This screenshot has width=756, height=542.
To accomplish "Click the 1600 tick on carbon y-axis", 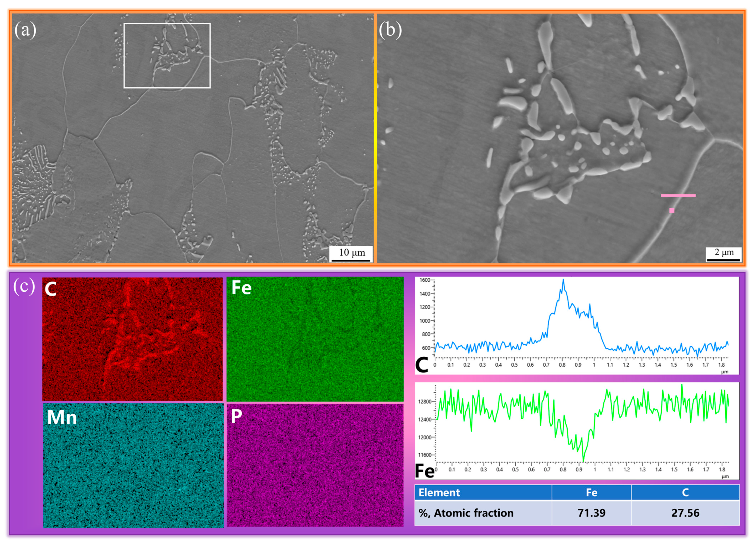I will 425,280.
